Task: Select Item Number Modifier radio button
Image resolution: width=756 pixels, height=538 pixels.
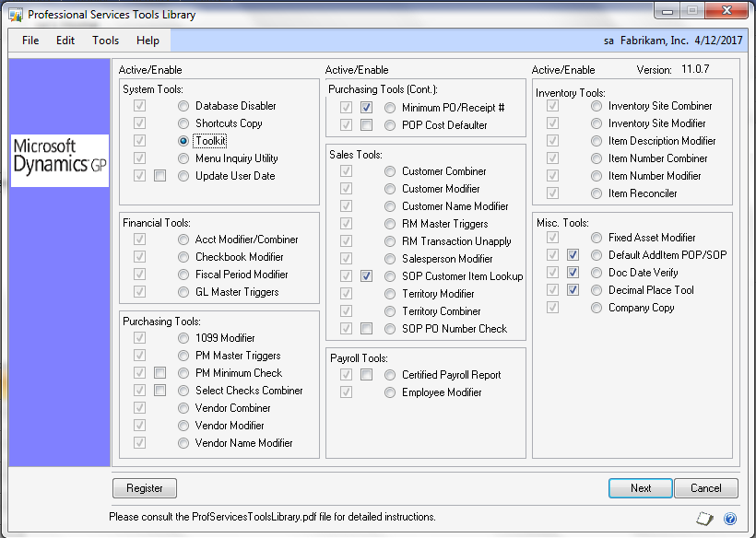Action: (x=597, y=176)
